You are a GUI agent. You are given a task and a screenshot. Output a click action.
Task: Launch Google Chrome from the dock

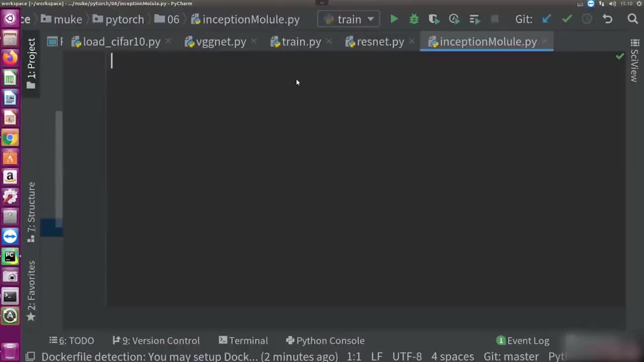click(10, 138)
